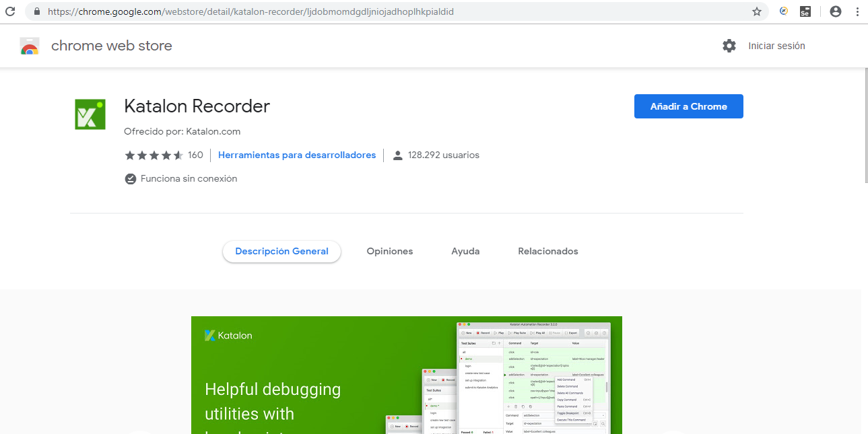Click the padlock site security icon

(36, 11)
